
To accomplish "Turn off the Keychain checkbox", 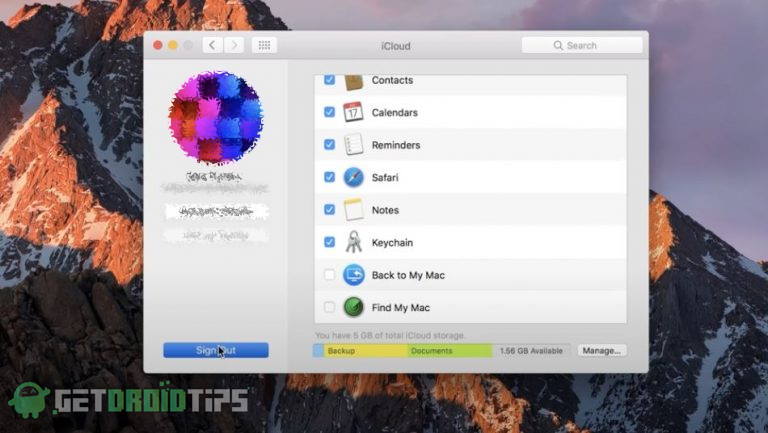I will (330, 242).
